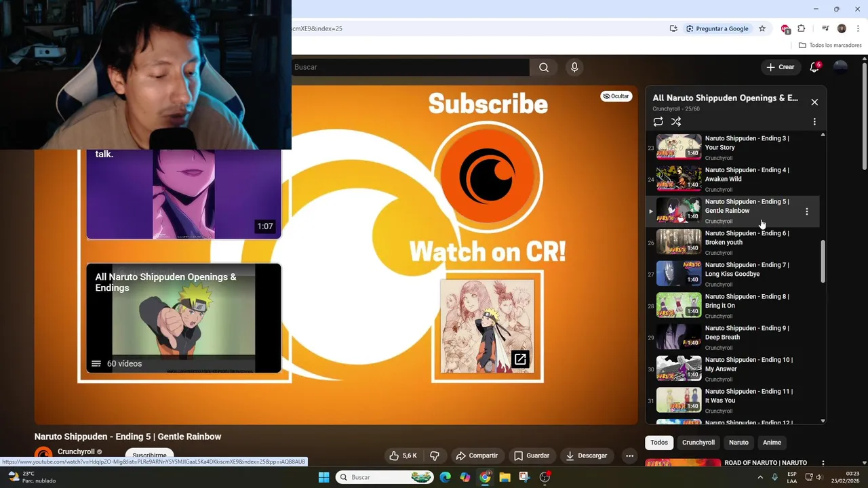
Task: Click the YouTube search magnifier button
Action: tap(544, 67)
